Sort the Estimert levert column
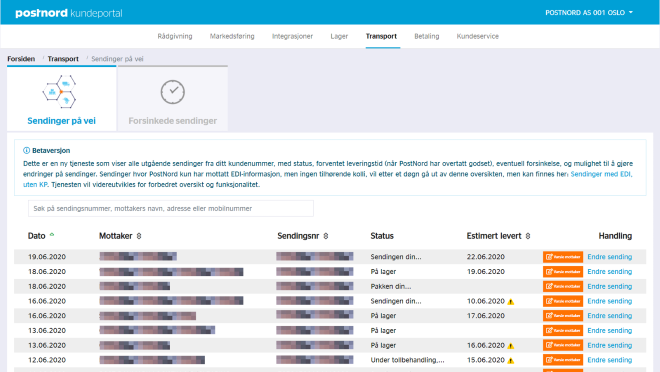Screen dimensions: 660x372 (x=528, y=236)
